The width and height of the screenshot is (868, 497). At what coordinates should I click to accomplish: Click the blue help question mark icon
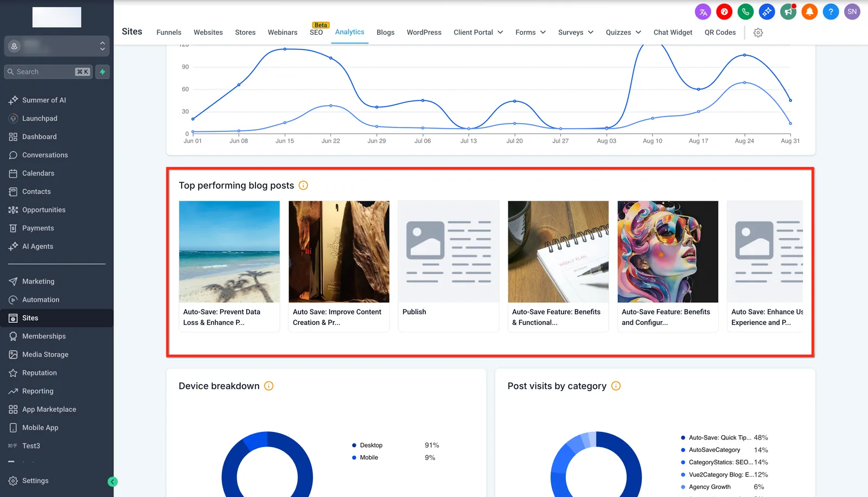click(831, 11)
